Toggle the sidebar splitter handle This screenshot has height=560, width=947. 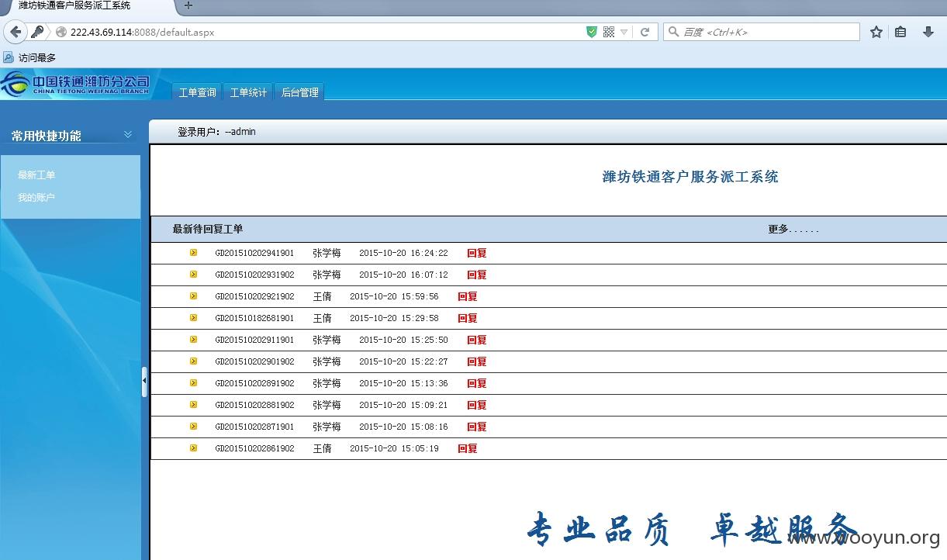(144, 382)
